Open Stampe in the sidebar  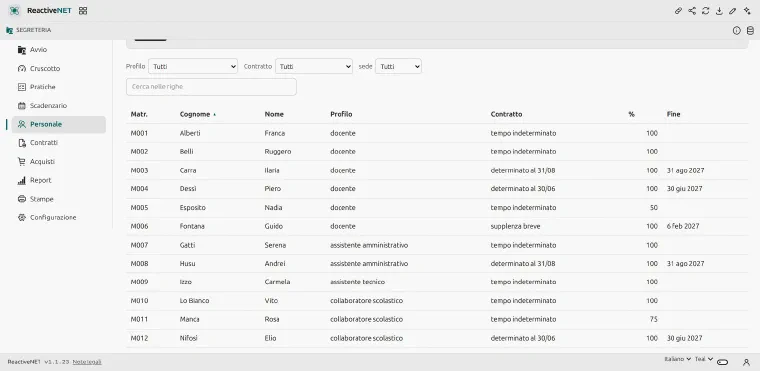[x=59, y=199]
